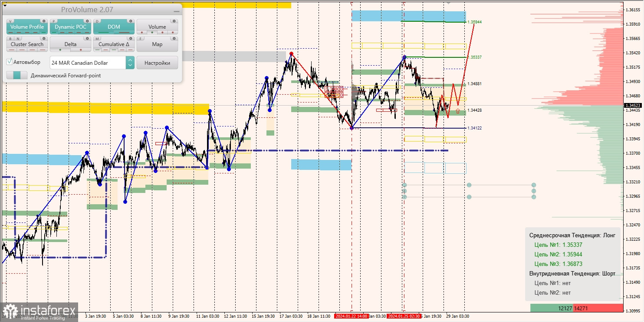Click the V hotkey tab on Volume Profile
The image size is (644, 322).
pyautogui.click(x=10, y=21)
